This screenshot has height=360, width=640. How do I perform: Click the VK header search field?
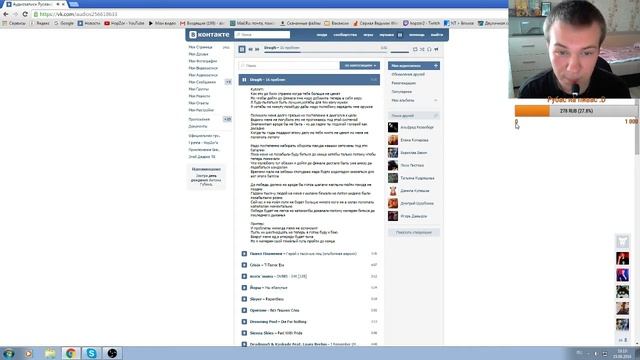pos(262,35)
